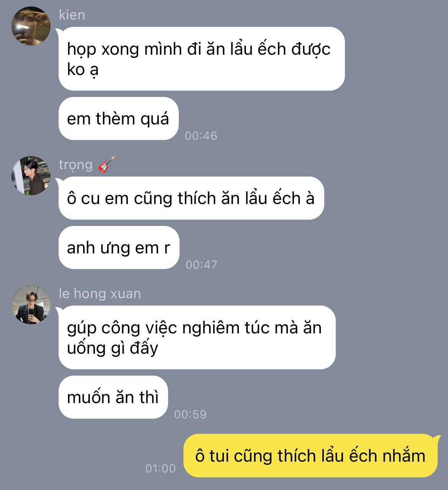The image size is (448, 490).
Task: Select message "họp xong mình đi ăn lẩu ếch"
Action: [x=201, y=59]
